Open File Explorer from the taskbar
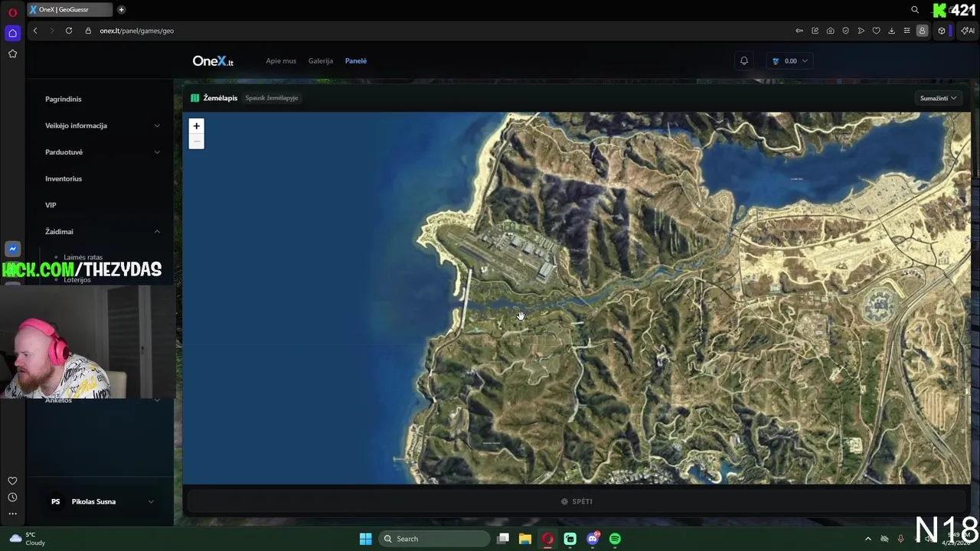 coord(525,539)
